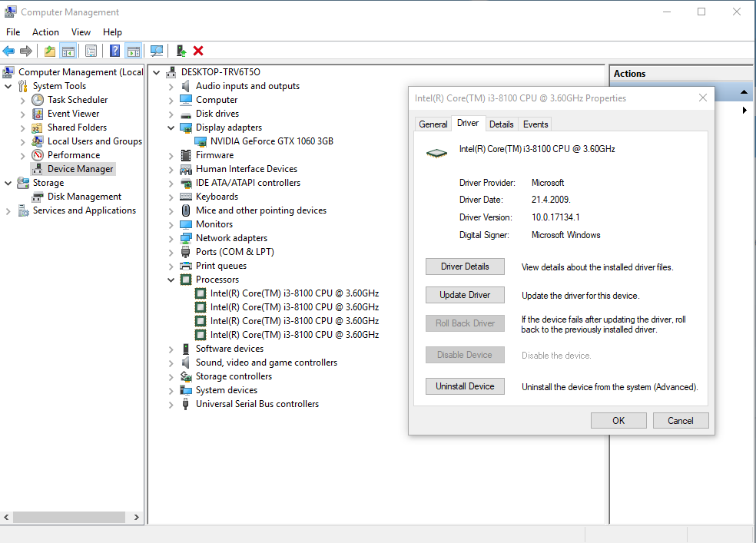Screen dimensions: 756x543
Task: Click the Ports (COM & LPT) icon
Action: coord(186,252)
